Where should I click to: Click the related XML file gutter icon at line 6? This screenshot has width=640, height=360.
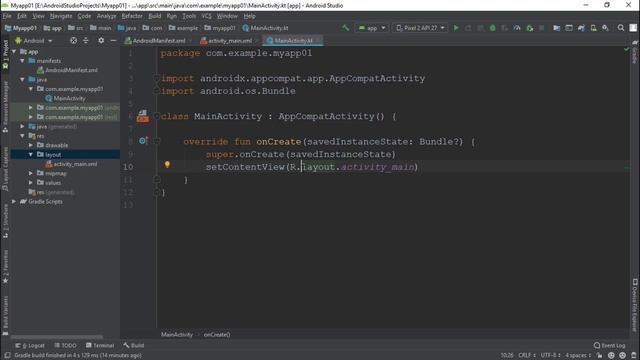(142, 116)
